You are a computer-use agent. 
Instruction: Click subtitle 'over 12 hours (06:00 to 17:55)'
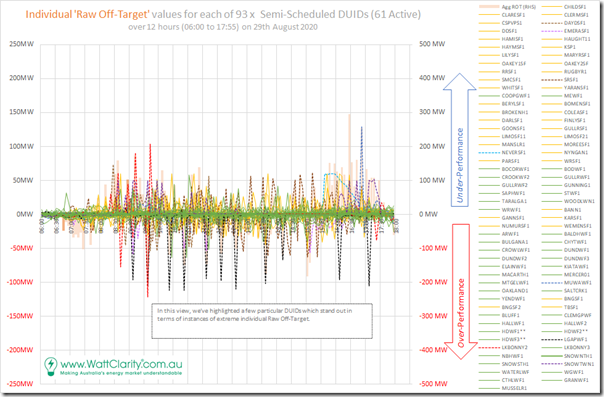pyautogui.click(x=184, y=27)
